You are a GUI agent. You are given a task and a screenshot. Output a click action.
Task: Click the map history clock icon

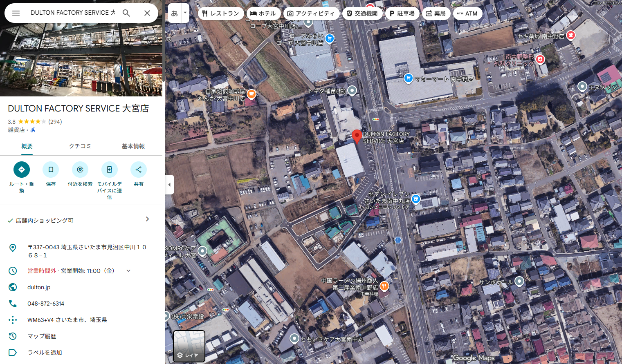click(13, 336)
